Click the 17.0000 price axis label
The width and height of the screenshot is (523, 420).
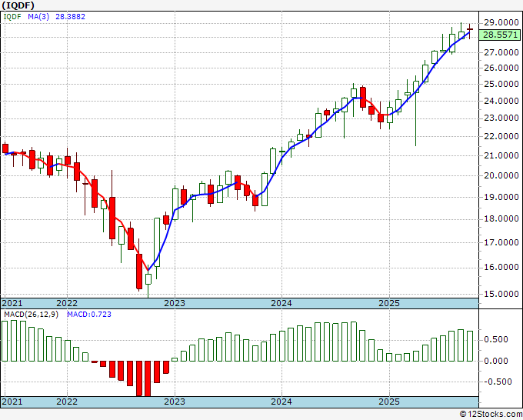click(501, 242)
